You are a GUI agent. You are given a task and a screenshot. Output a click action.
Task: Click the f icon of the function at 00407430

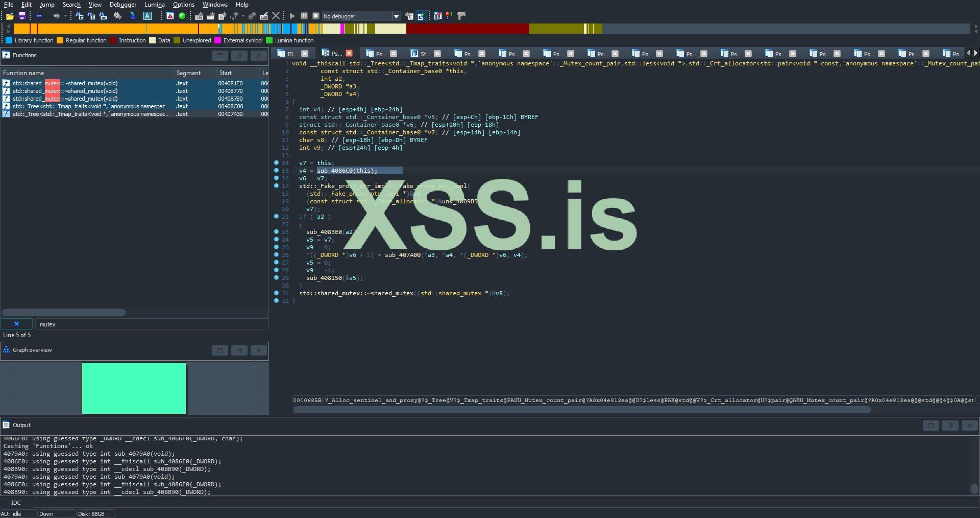pos(6,114)
